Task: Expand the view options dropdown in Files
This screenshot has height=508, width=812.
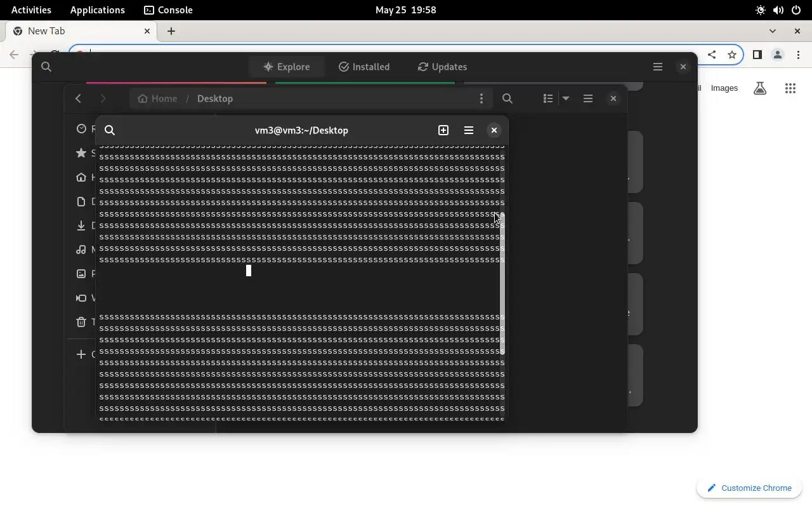Action: coord(566,98)
